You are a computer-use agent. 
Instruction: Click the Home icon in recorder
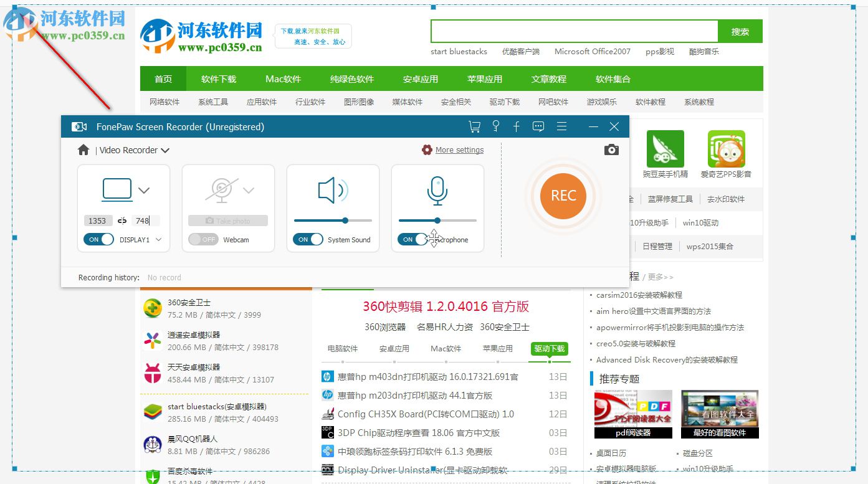point(83,149)
